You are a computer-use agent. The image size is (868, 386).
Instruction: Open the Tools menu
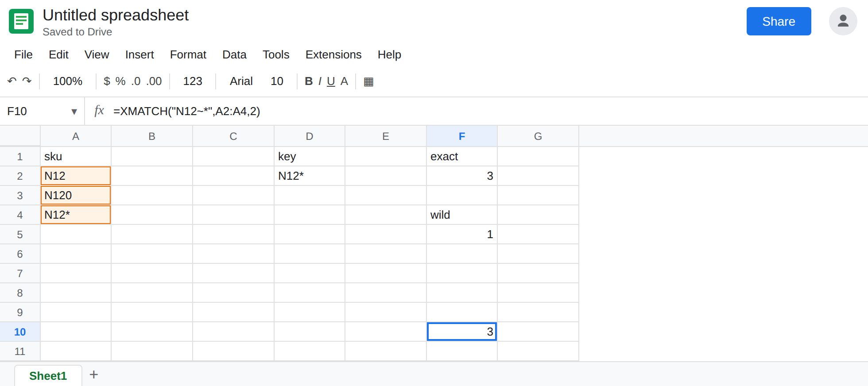[x=276, y=54]
